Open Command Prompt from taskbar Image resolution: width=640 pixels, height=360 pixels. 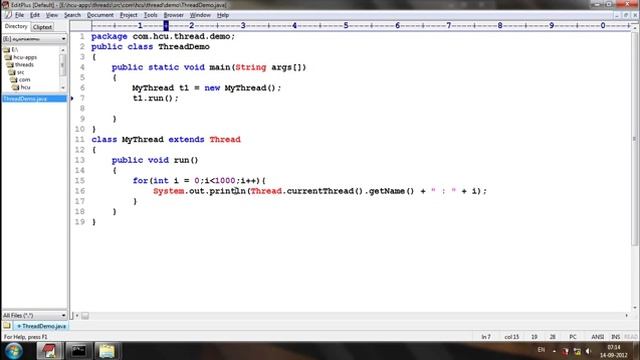pyautogui.click(x=79, y=351)
